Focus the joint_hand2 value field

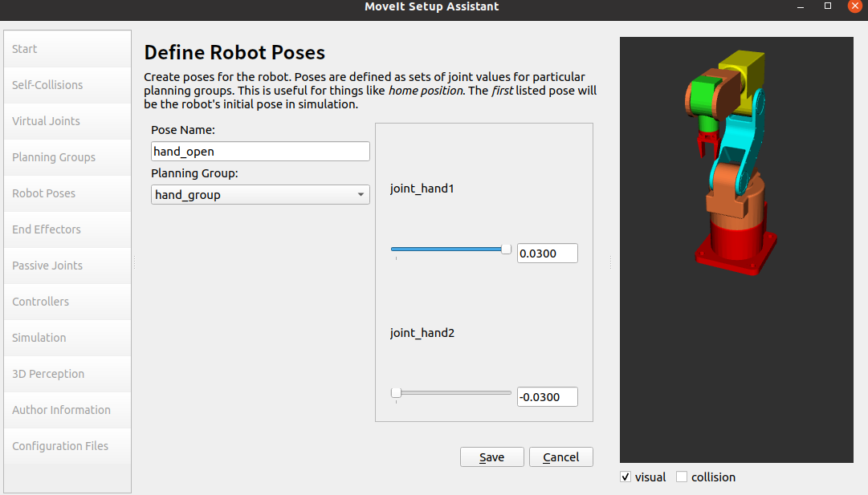point(547,396)
